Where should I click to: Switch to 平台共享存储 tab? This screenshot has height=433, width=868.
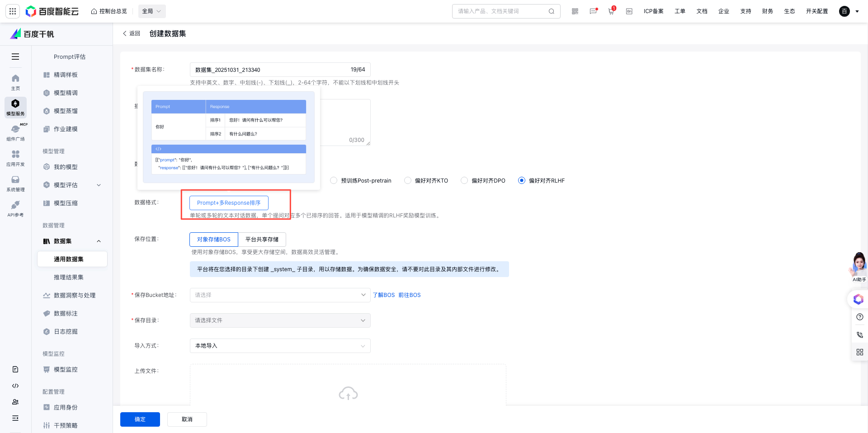[262, 240]
